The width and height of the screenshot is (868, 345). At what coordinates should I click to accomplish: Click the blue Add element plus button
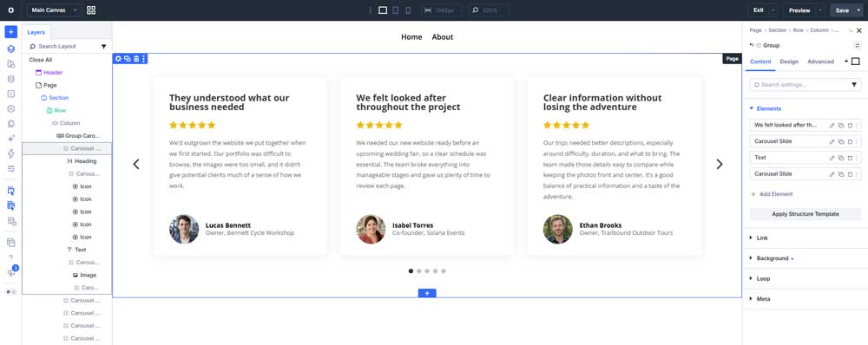(x=11, y=31)
